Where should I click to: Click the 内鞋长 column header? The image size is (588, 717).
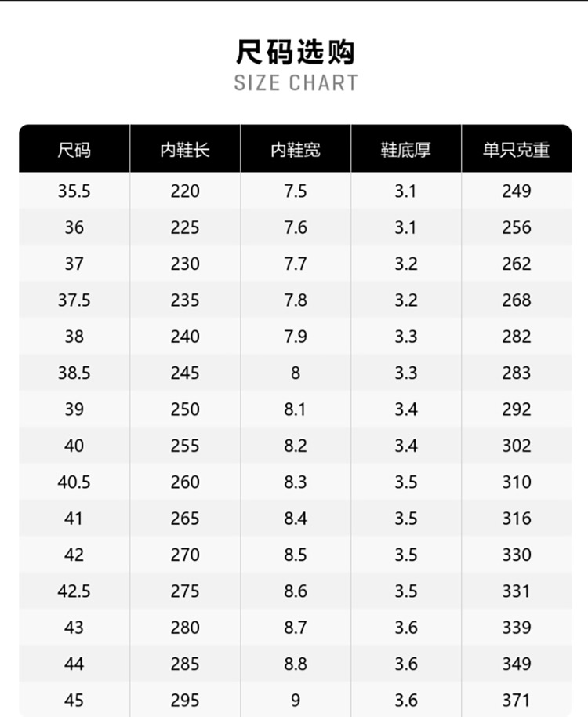(x=185, y=150)
